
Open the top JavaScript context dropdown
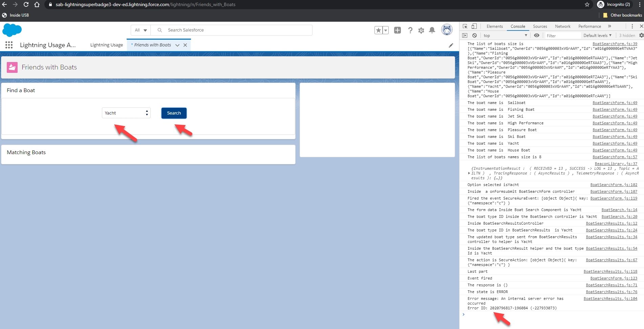click(x=505, y=36)
